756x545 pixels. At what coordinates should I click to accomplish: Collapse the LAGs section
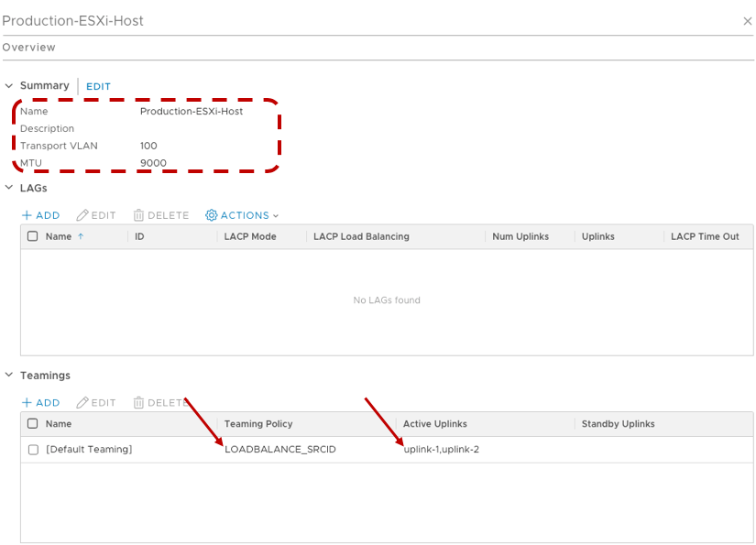[x=9, y=189]
